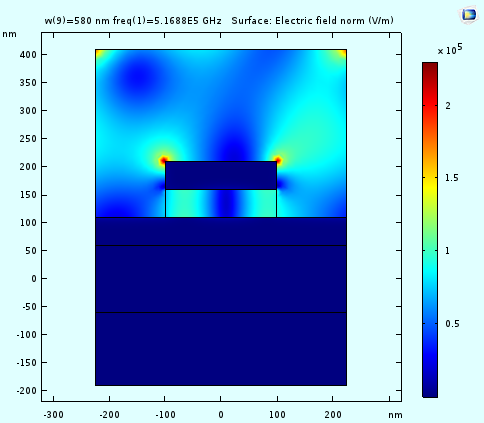The image size is (484, 423).
Task: Click the nm unit label on the horizontal axis
Action: [395, 415]
